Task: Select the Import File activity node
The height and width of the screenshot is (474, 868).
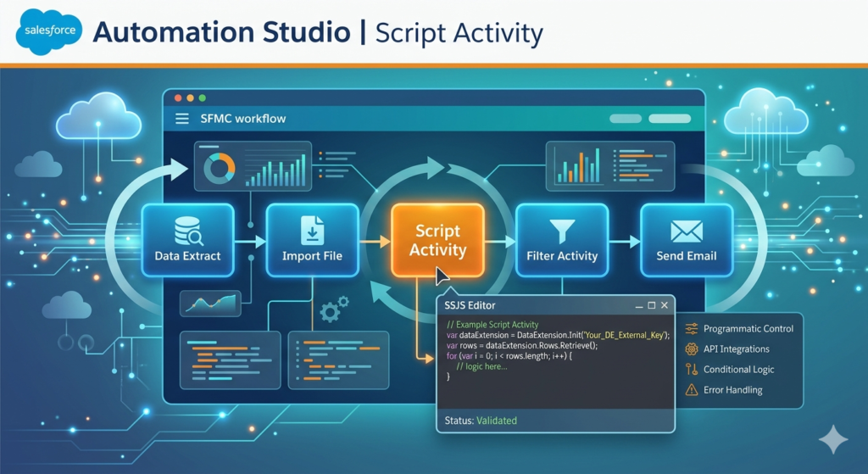Action: pyautogui.click(x=312, y=240)
